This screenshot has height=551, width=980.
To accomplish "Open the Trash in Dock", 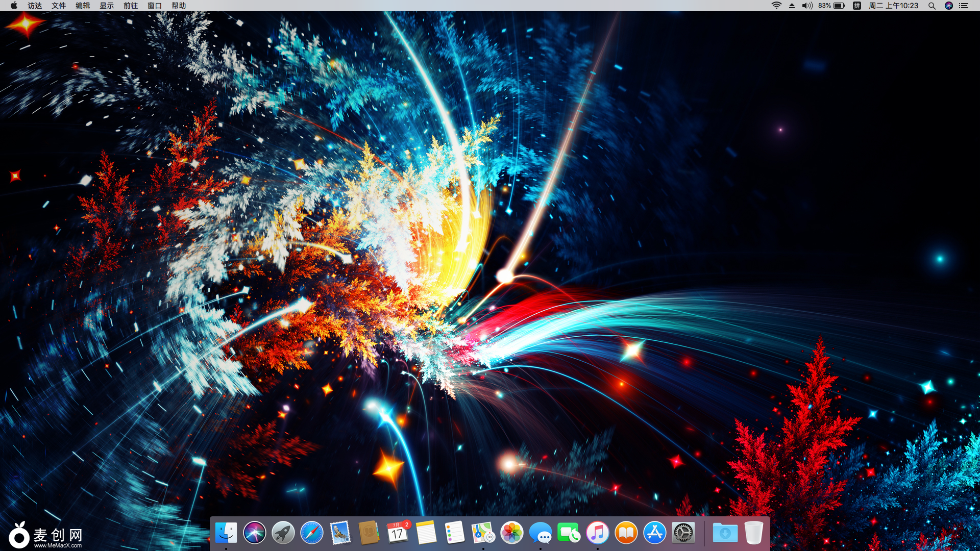I will (753, 533).
